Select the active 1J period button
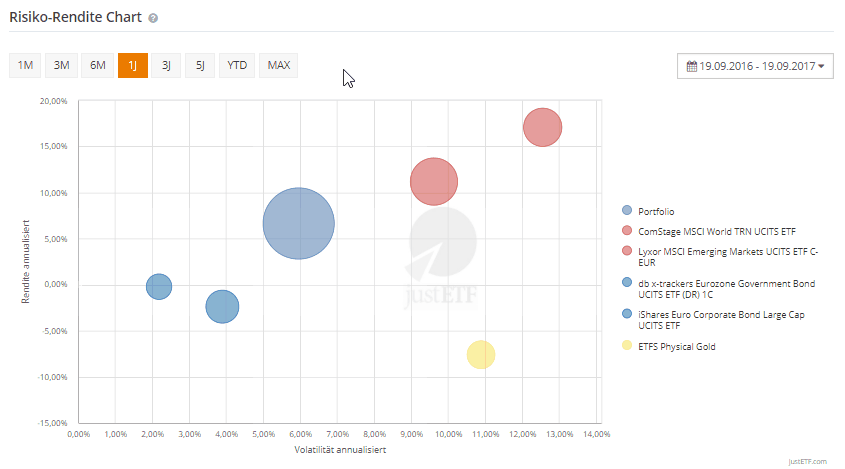The height and width of the screenshot is (469, 845). tap(132, 66)
